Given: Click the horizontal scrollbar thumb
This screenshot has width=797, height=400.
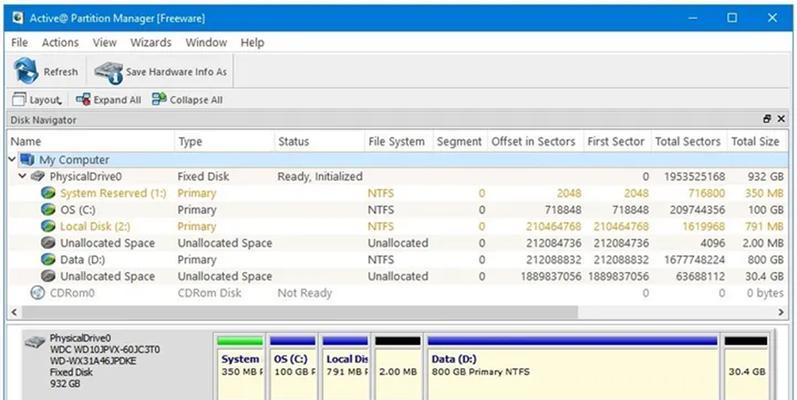Looking at the screenshot, I should pyautogui.click(x=299, y=312).
